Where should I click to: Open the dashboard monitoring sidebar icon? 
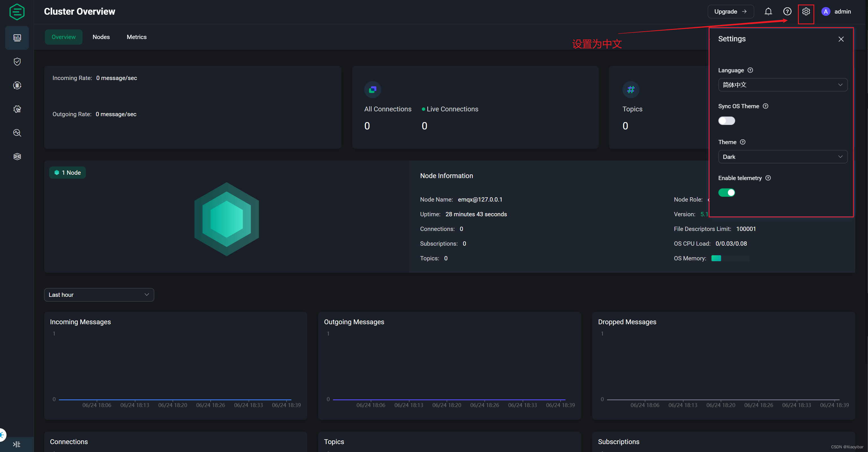click(17, 37)
